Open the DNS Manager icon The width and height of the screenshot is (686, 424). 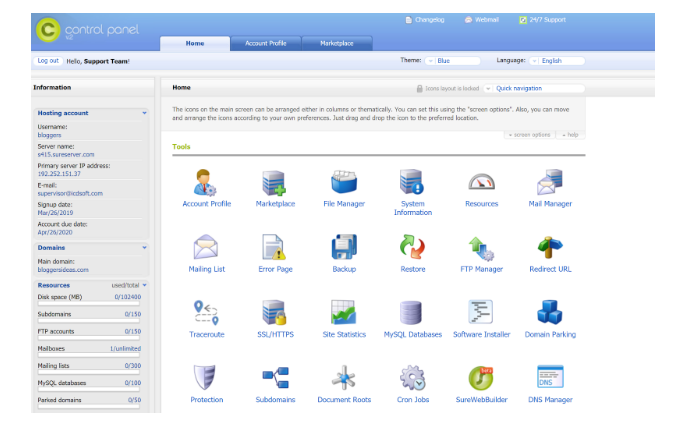click(x=550, y=377)
